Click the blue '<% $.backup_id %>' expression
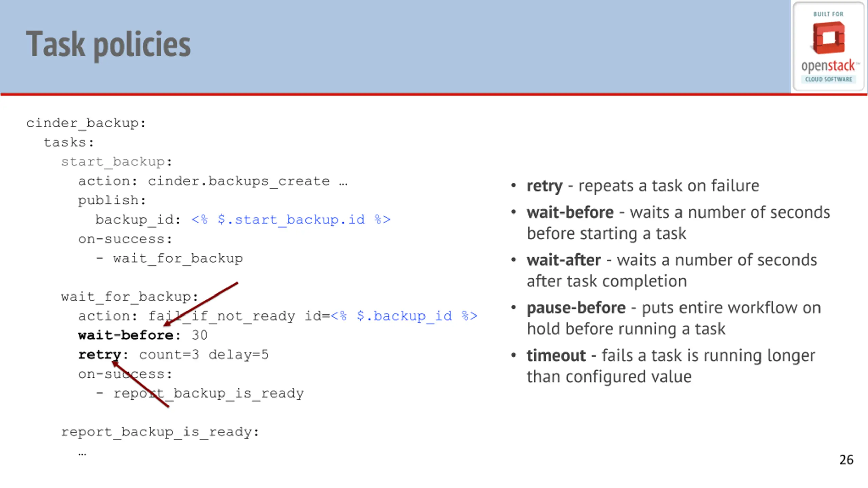The height and width of the screenshot is (488, 868). click(404, 316)
